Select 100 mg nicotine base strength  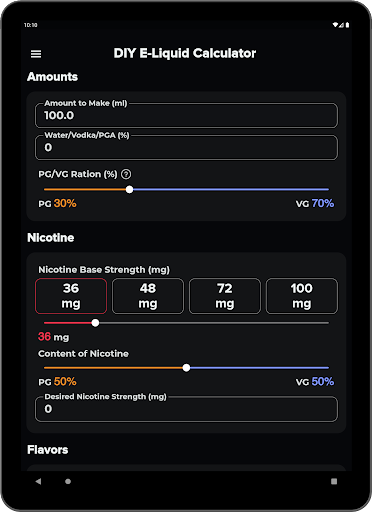[x=302, y=296]
